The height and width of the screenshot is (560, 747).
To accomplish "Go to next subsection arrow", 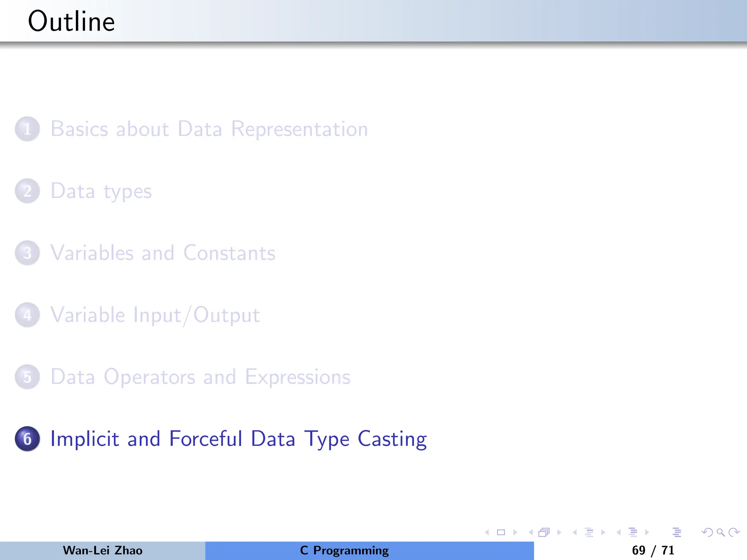I will tap(603, 532).
